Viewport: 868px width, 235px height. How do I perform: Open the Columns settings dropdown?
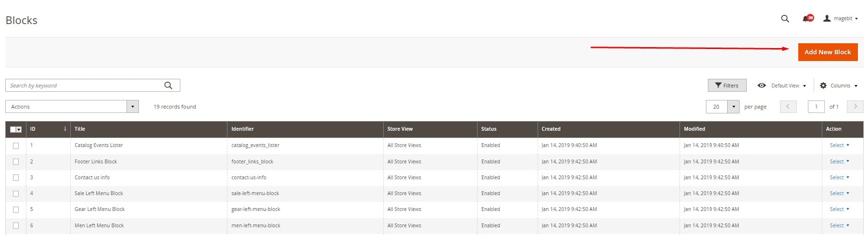[839, 86]
